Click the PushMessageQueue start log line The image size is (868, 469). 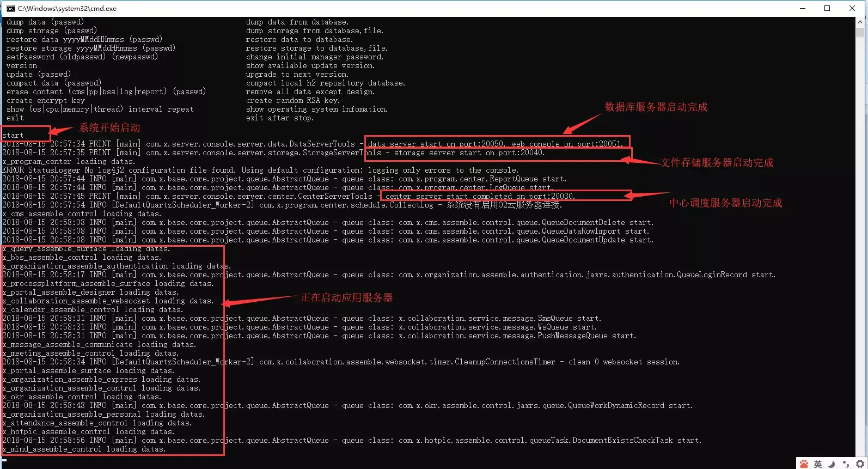point(319,336)
